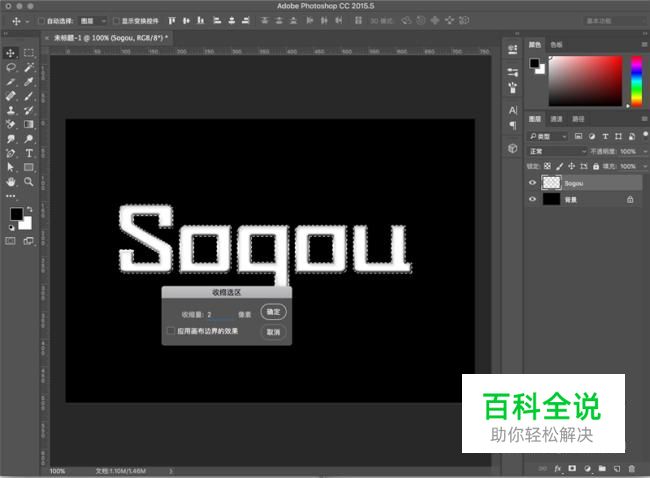The image size is (650, 478).
Task: Select the Hand tool
Action: click(x=11, y=182)
